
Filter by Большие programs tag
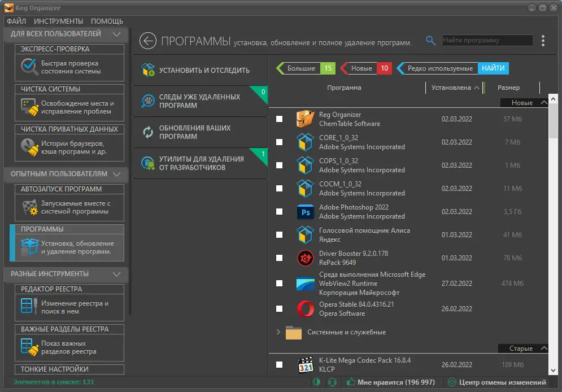pos(306,68)
